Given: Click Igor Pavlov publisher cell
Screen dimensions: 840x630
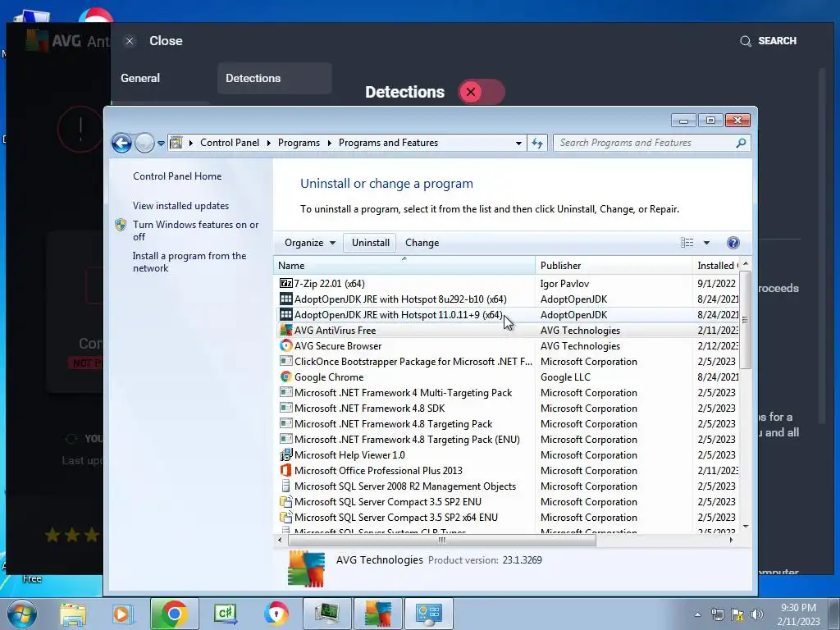Looking at the screenshot, I should pos(564,283).
